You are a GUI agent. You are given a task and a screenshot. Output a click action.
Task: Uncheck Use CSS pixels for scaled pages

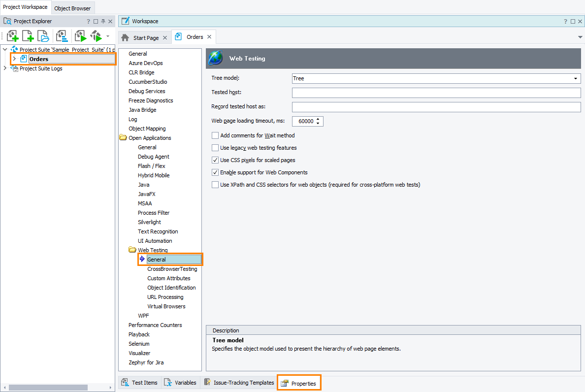(x=215, y=160)
